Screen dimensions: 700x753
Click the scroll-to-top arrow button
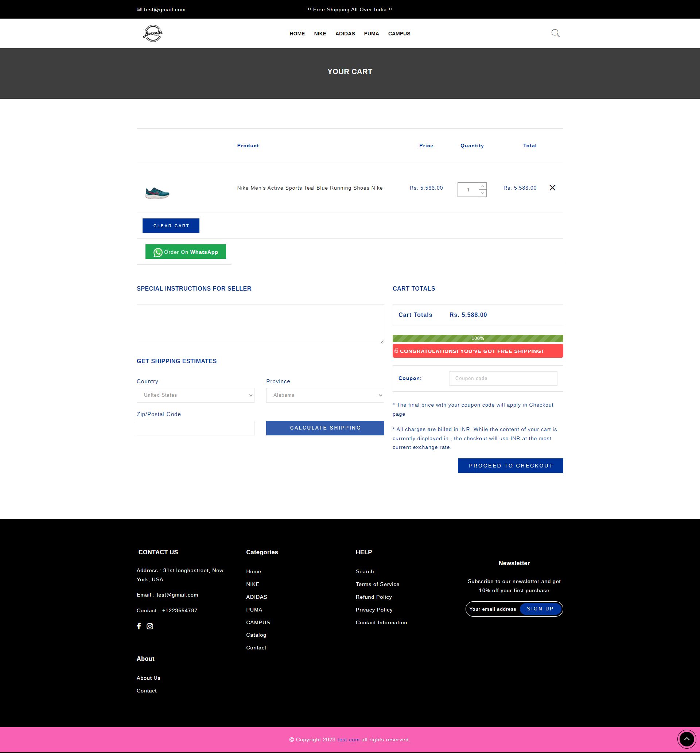click(x=687, y=739)
